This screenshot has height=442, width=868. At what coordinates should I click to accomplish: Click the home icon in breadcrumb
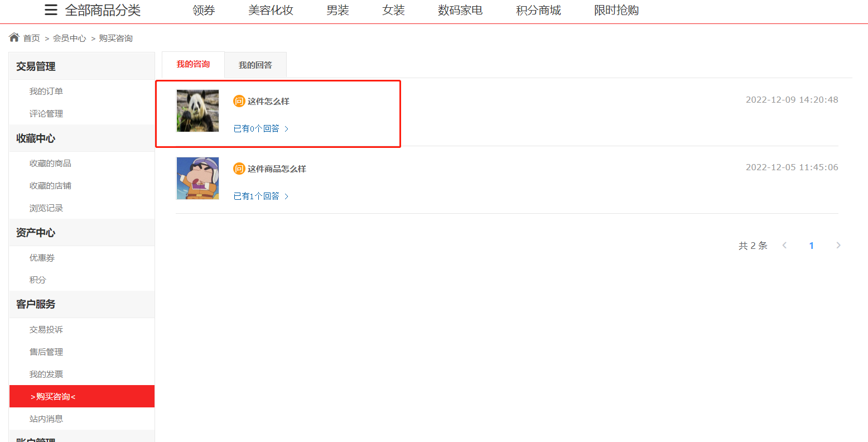pos(14,37)
